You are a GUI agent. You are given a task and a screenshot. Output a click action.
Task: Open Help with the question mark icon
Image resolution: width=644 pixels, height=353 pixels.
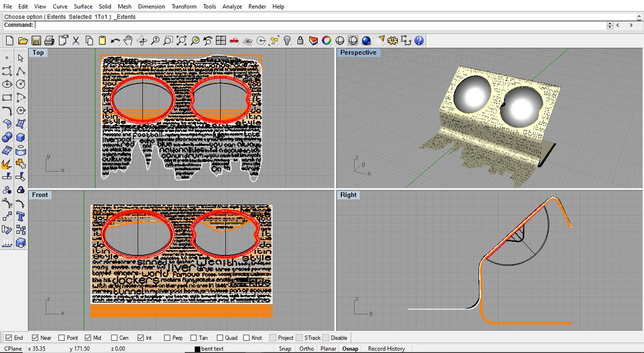click(x=419, y=41)
